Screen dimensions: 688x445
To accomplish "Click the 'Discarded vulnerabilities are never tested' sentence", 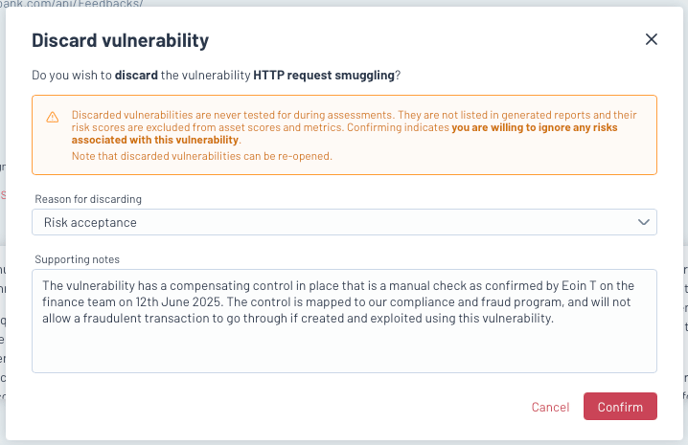I will coord(233,115).
